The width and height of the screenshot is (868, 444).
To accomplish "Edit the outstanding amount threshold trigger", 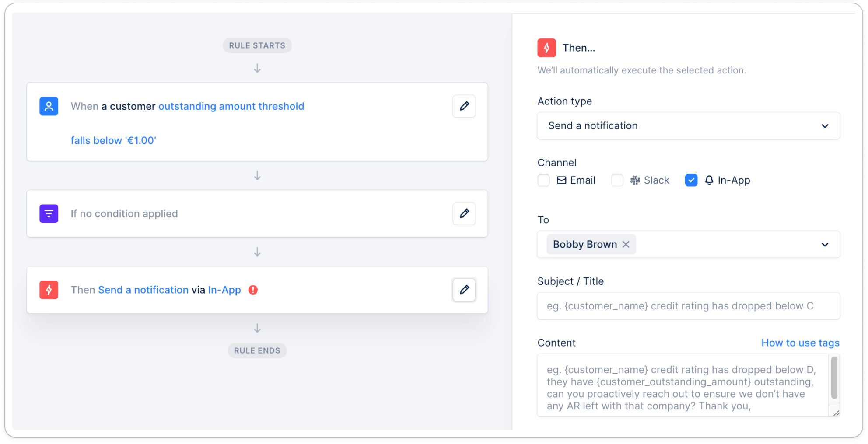I will coord(464,106).
